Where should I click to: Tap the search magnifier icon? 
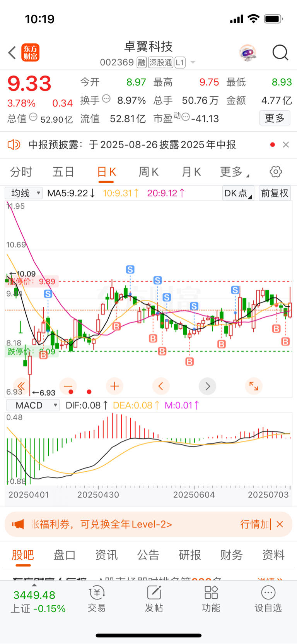[x=280, y=53]
